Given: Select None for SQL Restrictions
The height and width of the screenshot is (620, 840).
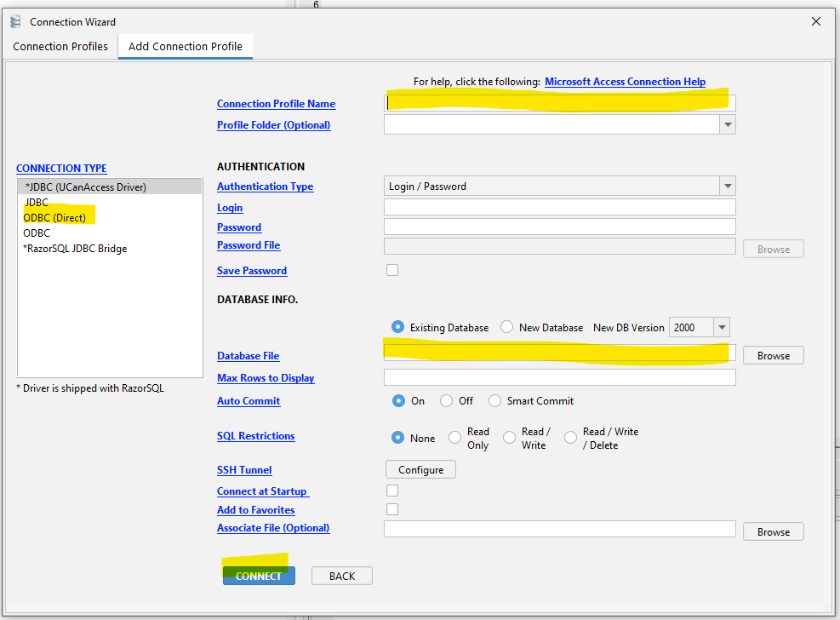Looking at the screenshot, I should pos(397,438).
